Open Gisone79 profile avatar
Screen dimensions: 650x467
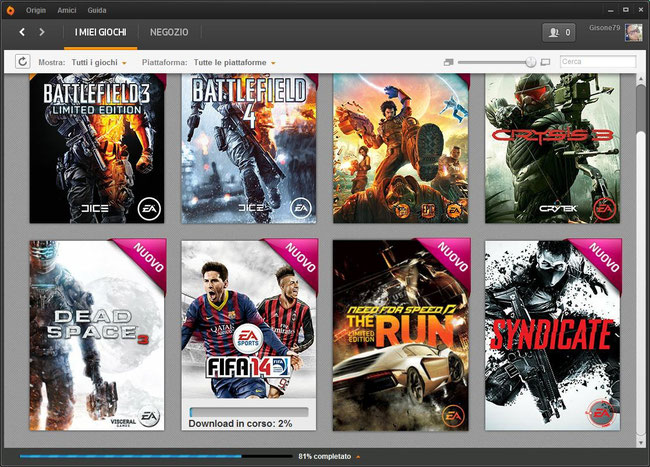[x=633, y=32]
